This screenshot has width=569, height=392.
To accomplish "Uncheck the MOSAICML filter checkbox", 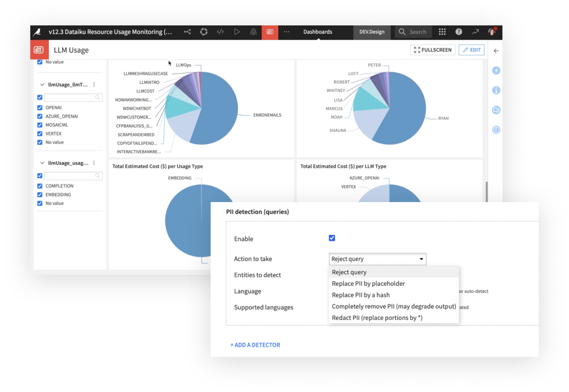I will 39,125.
